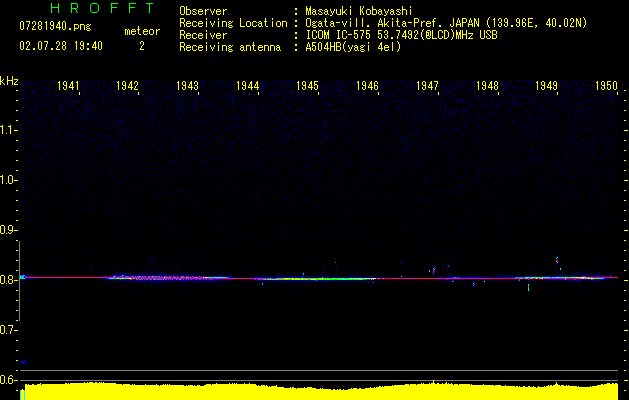Click the 1945 time marker
This screenshot has height=400, width=629.
click(x=307, y=85)
